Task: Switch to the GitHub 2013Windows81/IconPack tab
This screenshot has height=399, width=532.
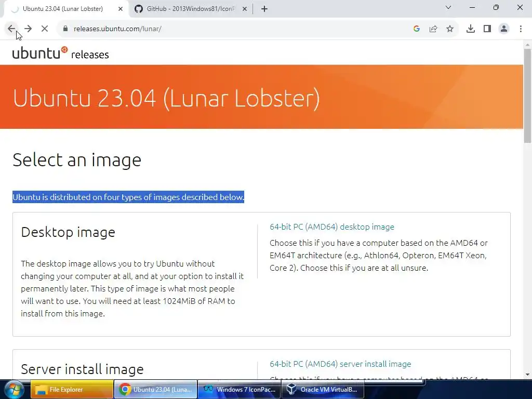Action: point(190,9)
